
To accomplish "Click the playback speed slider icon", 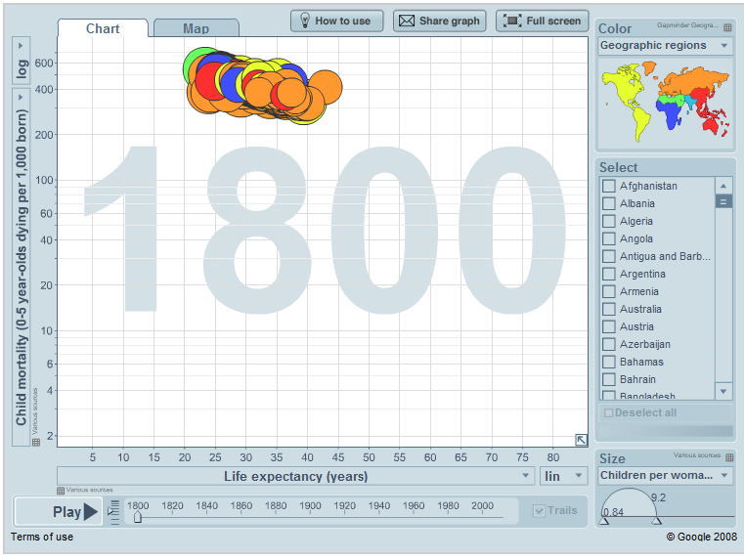I will (113, 510).
